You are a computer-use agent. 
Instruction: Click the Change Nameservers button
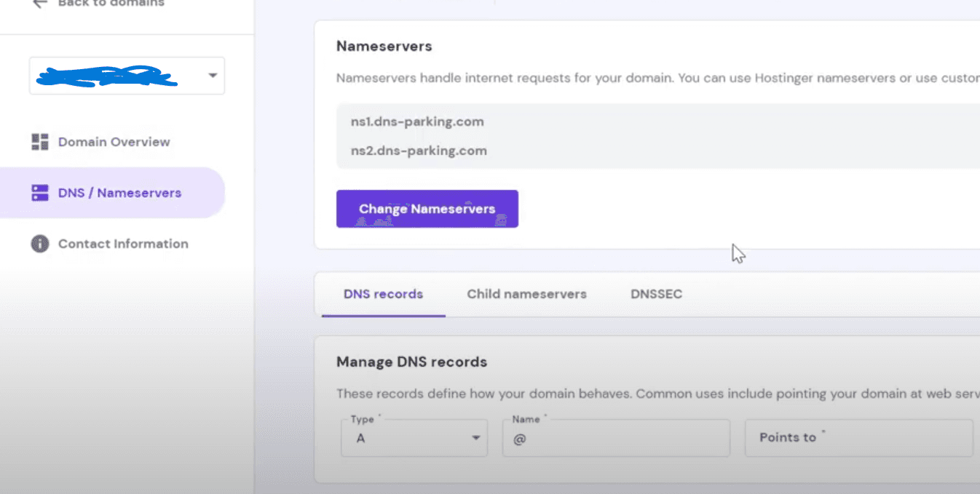427,209
